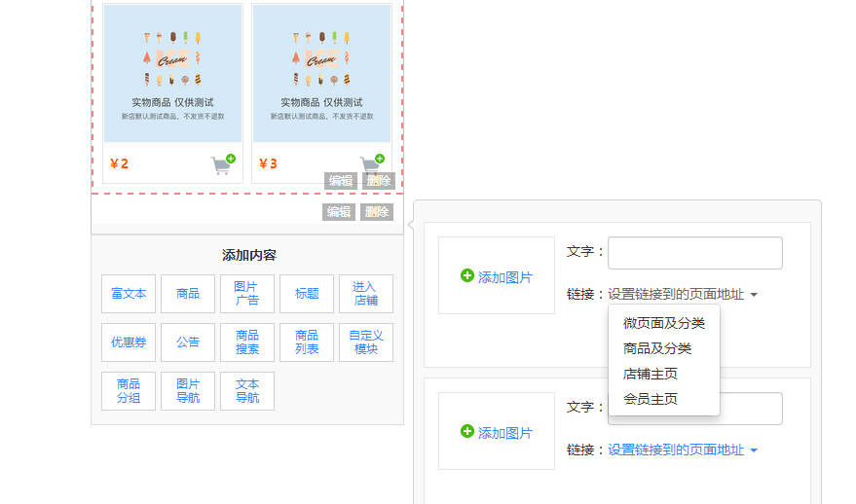Click 删除 inside the product block
856x504 pixels.
(377, 181)
